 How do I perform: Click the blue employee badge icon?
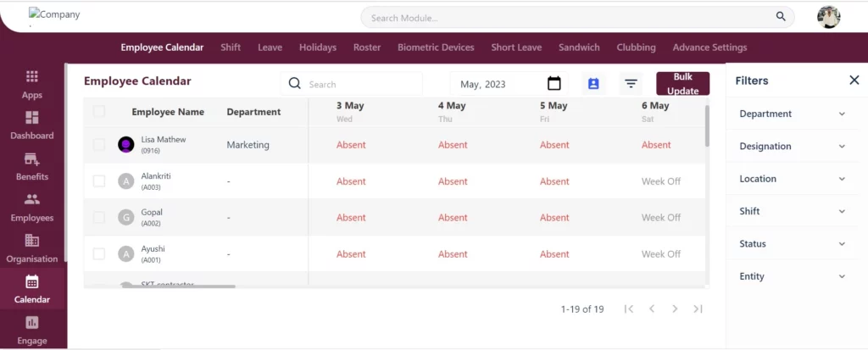click(593, 84)
